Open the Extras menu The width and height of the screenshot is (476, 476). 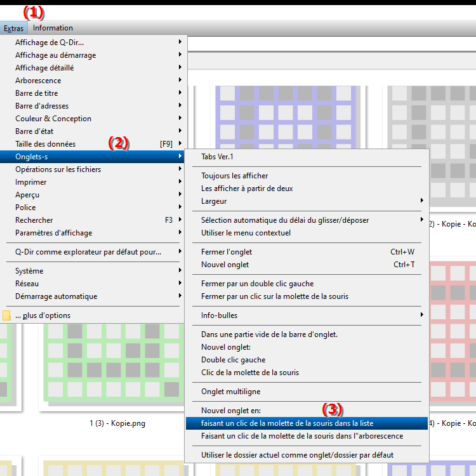[14, 28]
